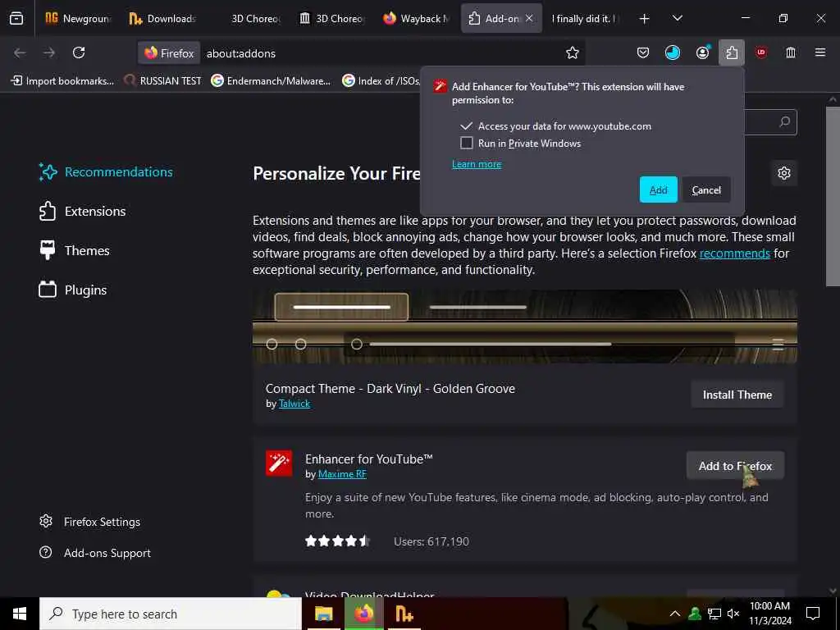Screen dimensions: 840x630
Task: Open the Windows notification center icon
Action: (813, 614)
